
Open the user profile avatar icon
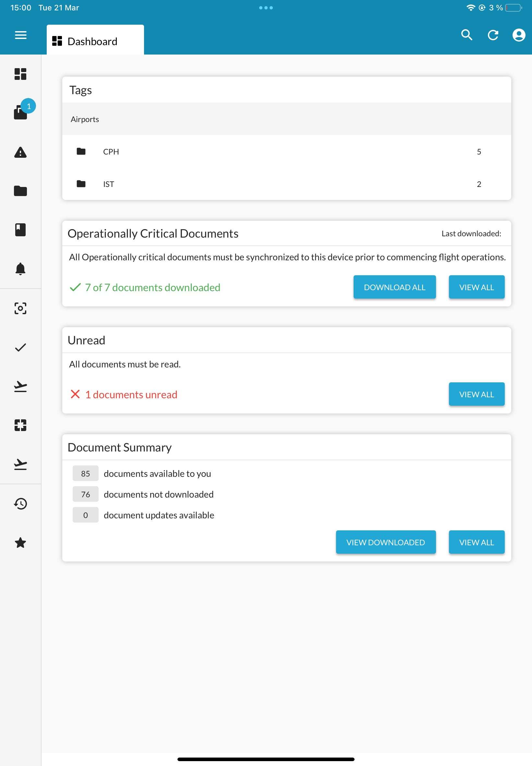[x=518, y=35]
